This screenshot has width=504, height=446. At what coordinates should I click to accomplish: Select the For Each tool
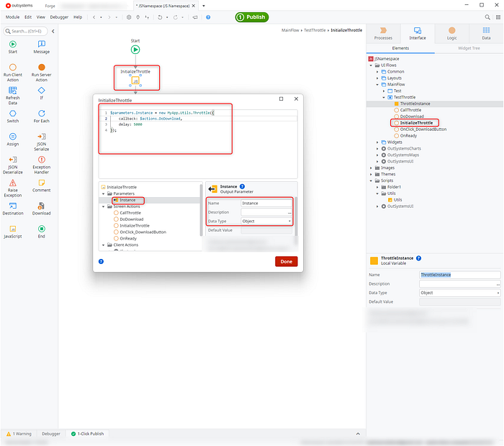[41, 117]
